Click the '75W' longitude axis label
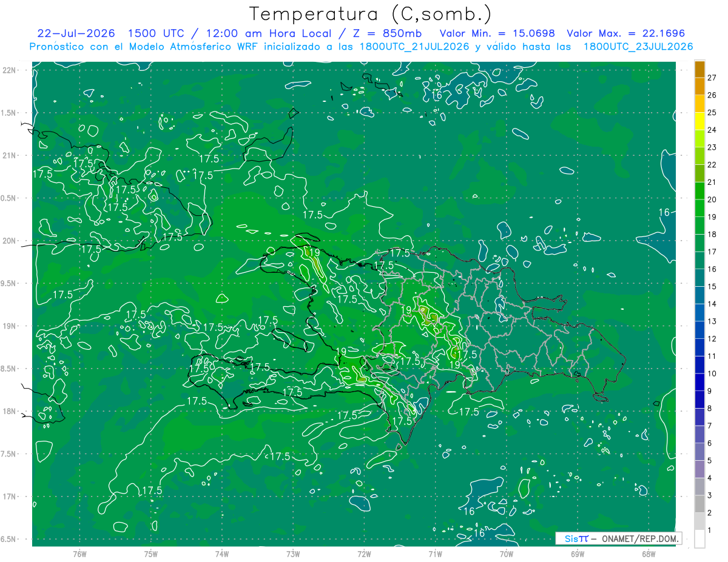728x562 pixels. click(150, 554)
